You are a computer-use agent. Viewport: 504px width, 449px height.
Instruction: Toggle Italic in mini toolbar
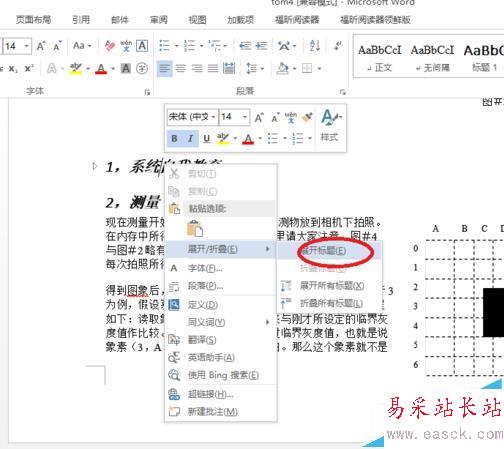pos(190,138)
